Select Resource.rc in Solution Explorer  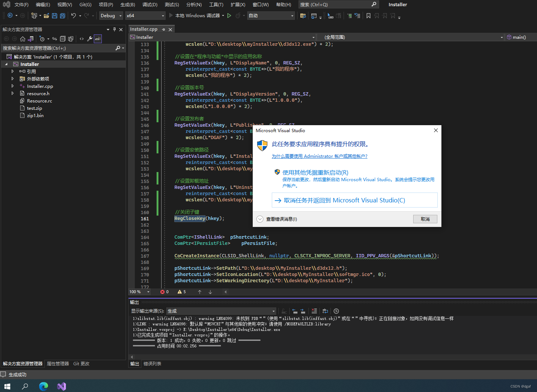pyautogui.click(x=40, y=101)
